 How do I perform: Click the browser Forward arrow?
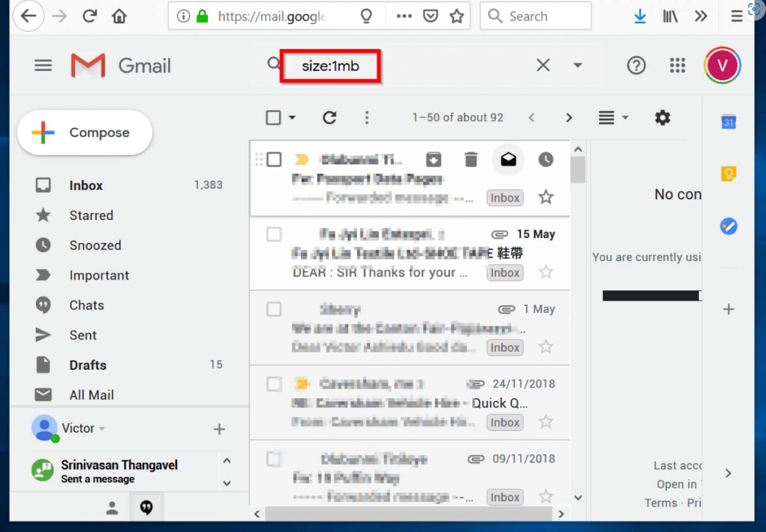pyautogui.click(x=60, y=16)
